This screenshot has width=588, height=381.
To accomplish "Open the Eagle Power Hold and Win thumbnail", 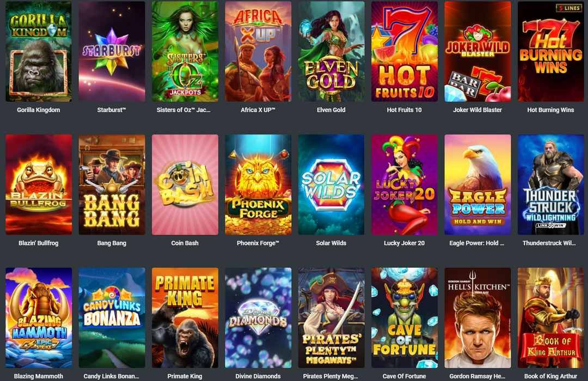I will pos(477,185).
